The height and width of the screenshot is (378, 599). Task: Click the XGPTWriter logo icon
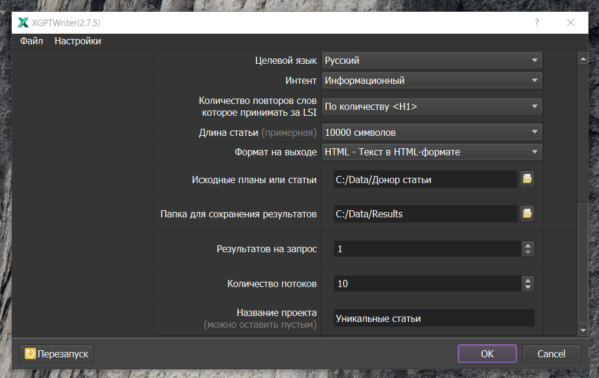[x=23, y=23]
